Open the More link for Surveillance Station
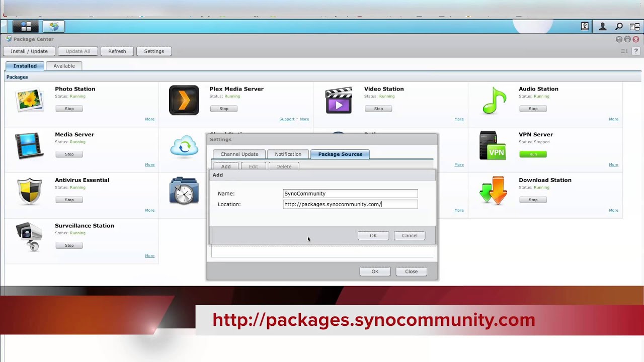The width and height of the screenshot is (644, 362). [149, 256]
